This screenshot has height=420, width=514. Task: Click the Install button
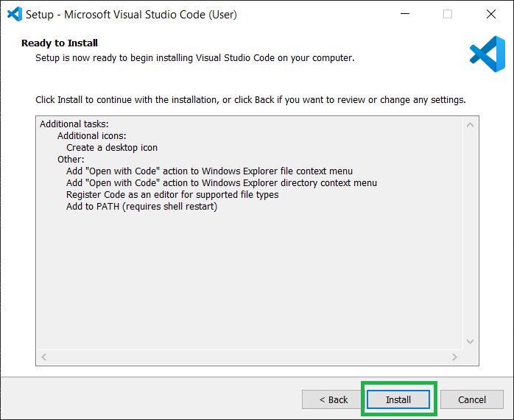coord(398,399)
